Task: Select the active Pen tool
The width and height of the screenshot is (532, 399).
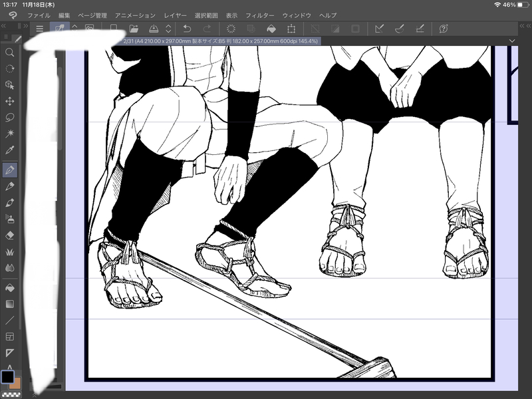Action: [x=9, y=170]
